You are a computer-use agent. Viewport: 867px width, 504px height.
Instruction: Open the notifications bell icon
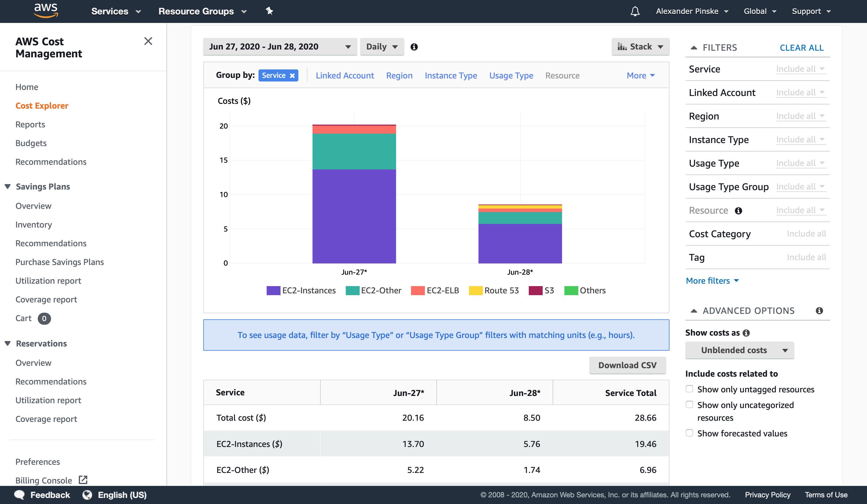click(x=635, y=11)
